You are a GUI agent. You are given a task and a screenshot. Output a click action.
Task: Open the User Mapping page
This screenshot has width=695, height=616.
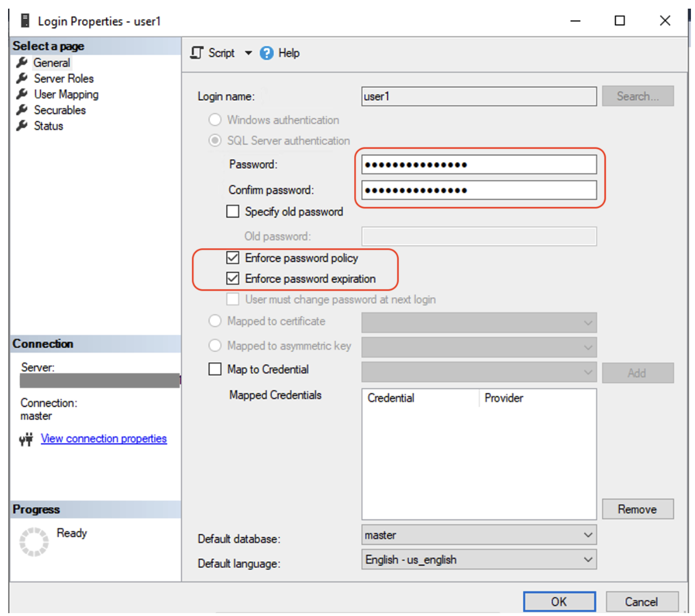(x=66, y=94)
